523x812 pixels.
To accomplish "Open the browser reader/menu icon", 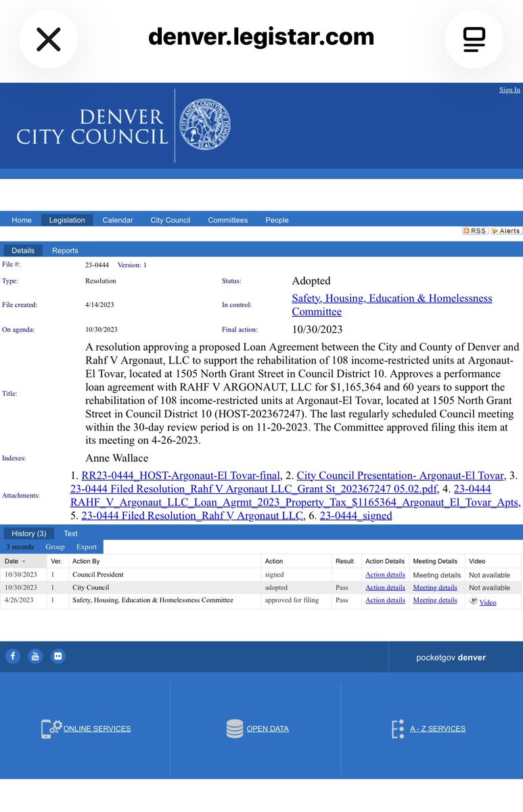I will pyautogui.click(x=474, y=39).
